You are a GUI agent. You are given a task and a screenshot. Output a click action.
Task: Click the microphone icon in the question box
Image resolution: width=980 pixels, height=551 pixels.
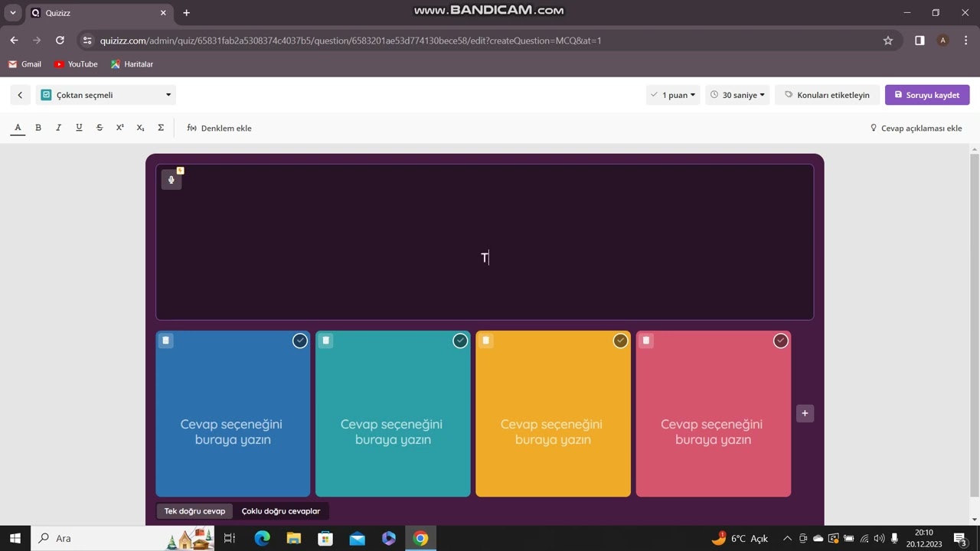click(x=171, y=180)
